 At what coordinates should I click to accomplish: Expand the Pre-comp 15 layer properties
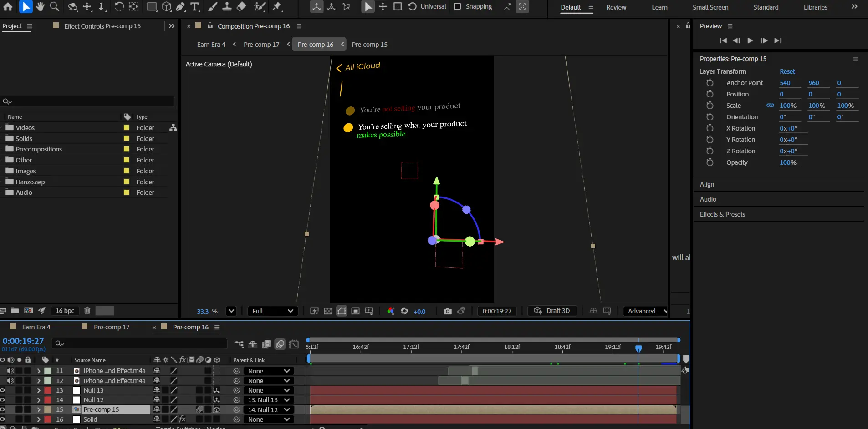39,409
